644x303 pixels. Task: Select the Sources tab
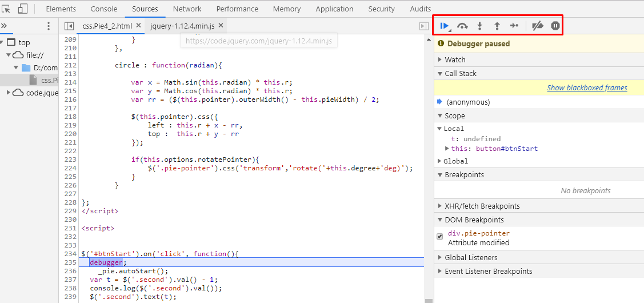pyautogui.click(x=145, y=9)
